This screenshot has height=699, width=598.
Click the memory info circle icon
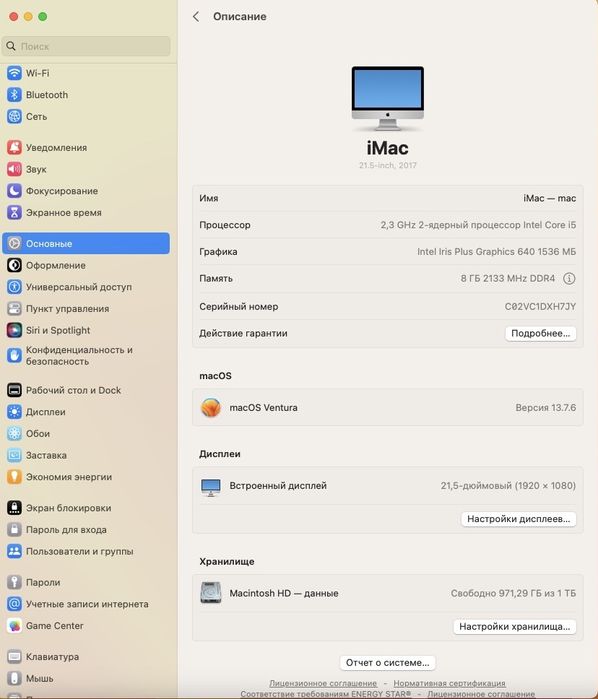(569, 279)
